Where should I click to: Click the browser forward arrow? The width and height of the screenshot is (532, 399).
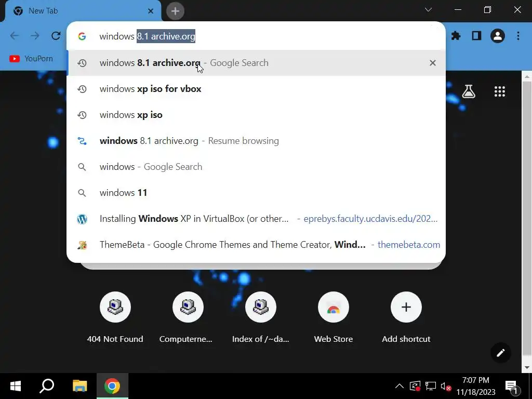(35, 36)
